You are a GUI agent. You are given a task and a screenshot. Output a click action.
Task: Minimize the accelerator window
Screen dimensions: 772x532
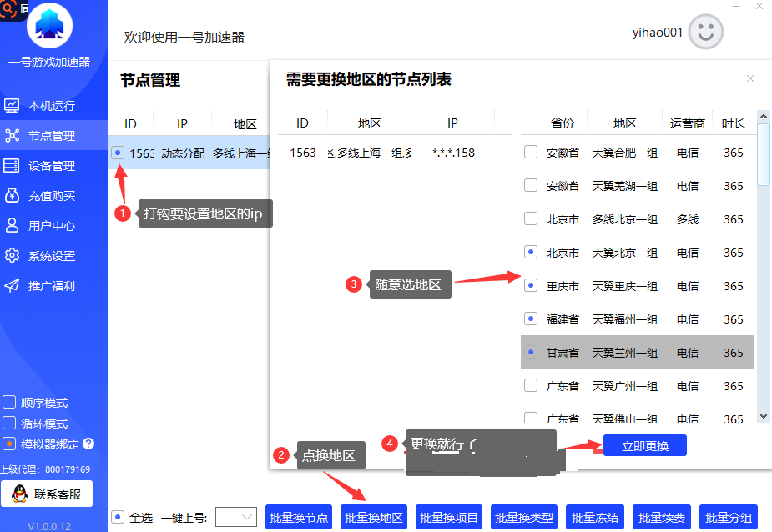tap(736, 6)
